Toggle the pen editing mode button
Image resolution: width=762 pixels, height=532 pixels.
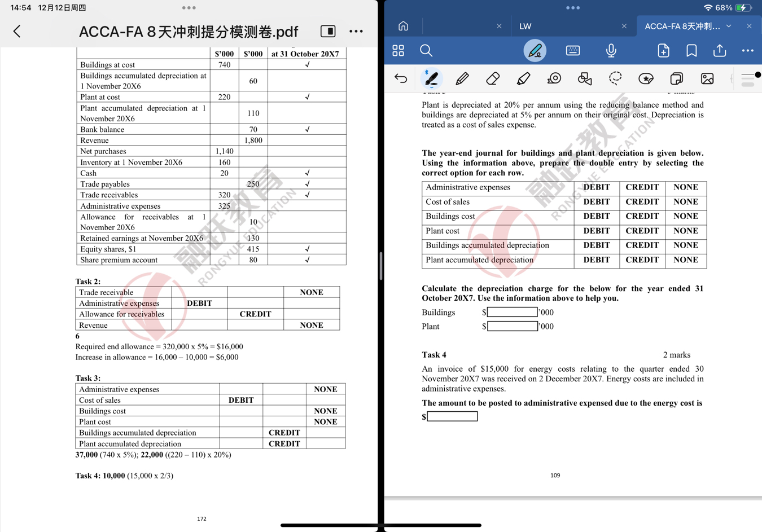pos(535,51)
